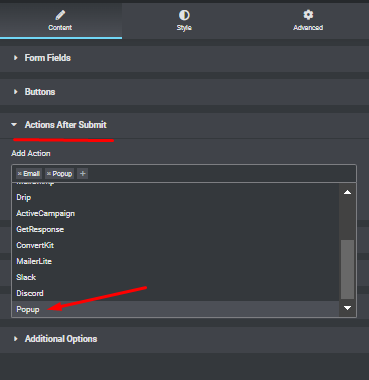Expand the Additional Options section
Screen dimensions: 369x380
click(184, 339)
